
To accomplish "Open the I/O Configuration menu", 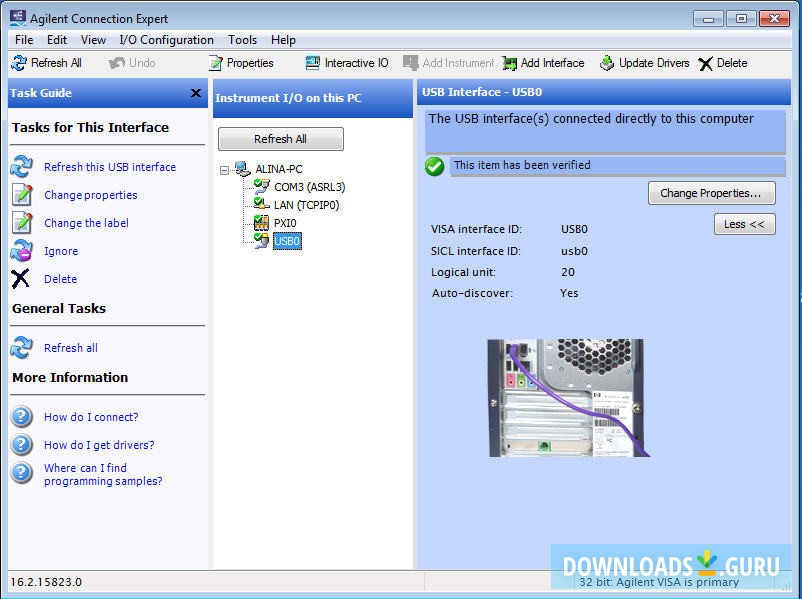I will pos(166,40).
